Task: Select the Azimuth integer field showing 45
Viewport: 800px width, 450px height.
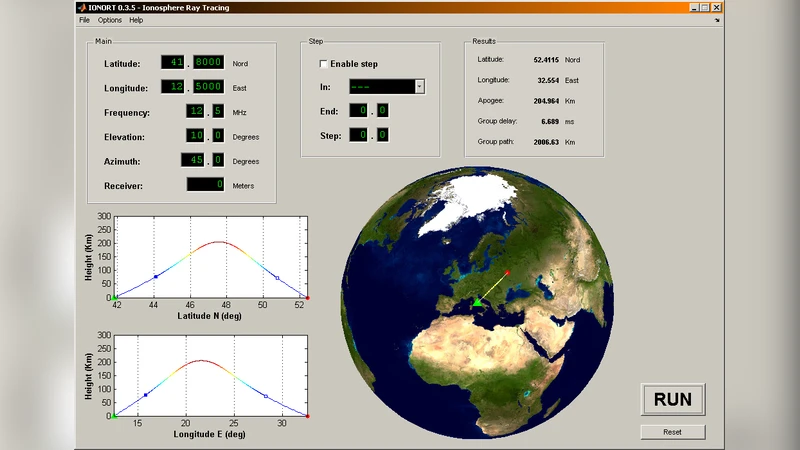Action: pyautogui.click(x=193, y=160)
